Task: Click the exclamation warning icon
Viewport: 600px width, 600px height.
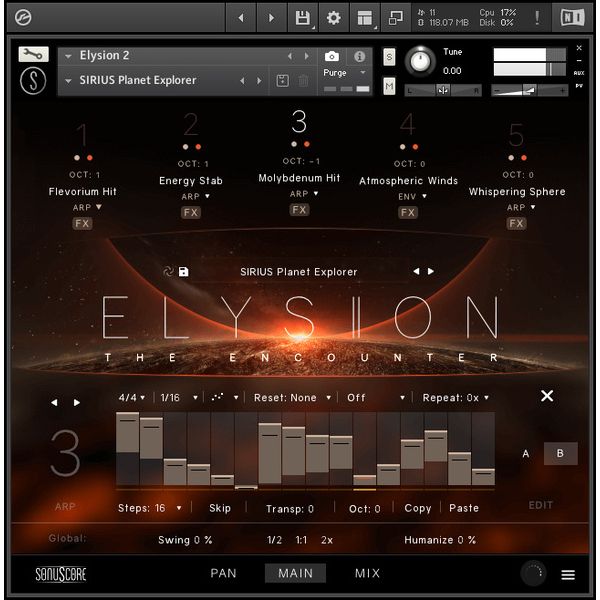Action: click(537, 18)
